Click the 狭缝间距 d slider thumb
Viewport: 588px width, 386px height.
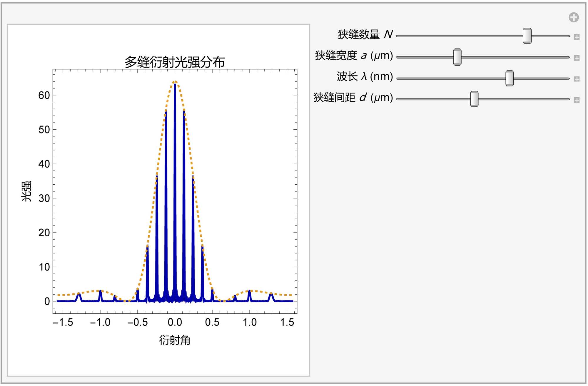click(474, 99)
